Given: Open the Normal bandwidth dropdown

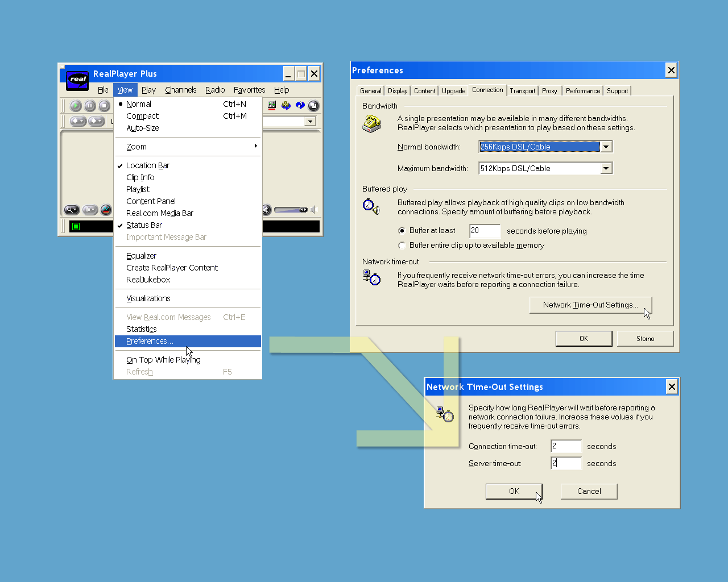Looking at the screenshot, I should (606, 147).
